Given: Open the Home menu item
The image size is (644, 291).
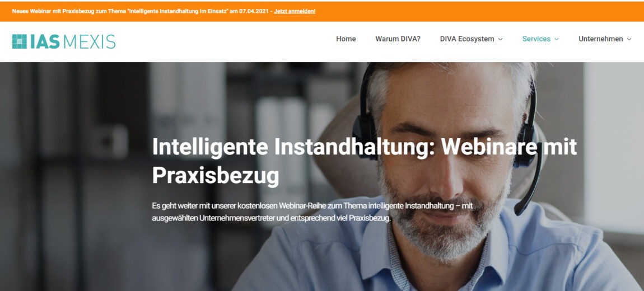Looking at the screenshot, I should [x=346, y=39].
